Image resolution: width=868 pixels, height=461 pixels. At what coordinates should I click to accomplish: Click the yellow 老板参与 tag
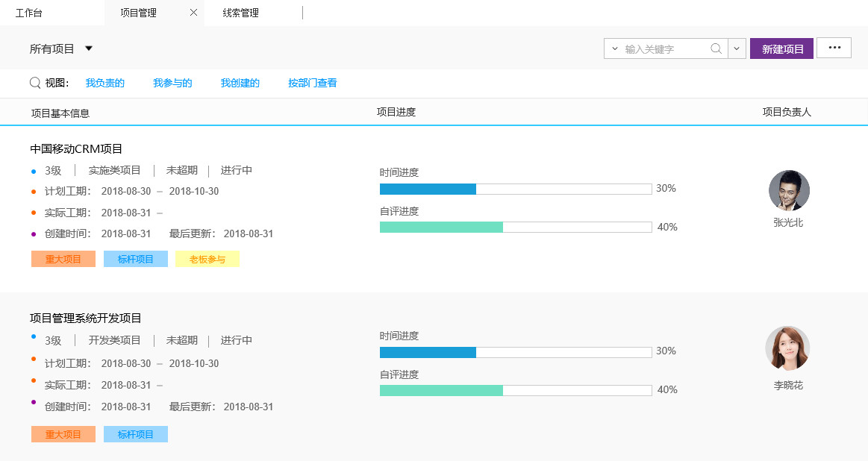(207, 259)
